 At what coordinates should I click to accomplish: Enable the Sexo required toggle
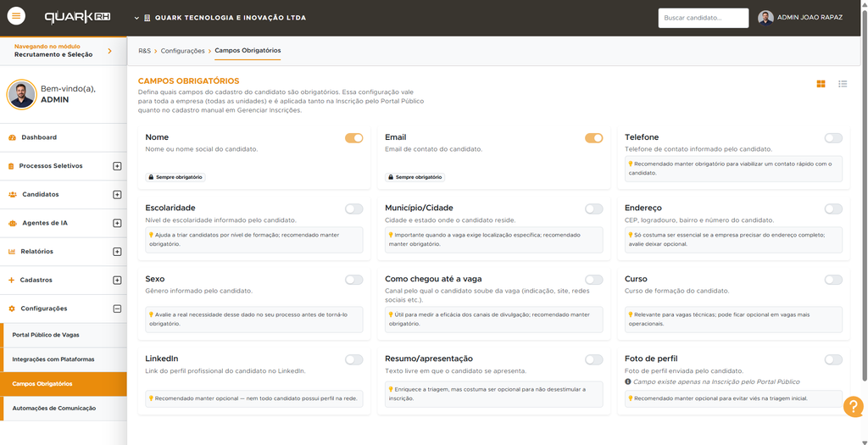[x=354, y=280]
